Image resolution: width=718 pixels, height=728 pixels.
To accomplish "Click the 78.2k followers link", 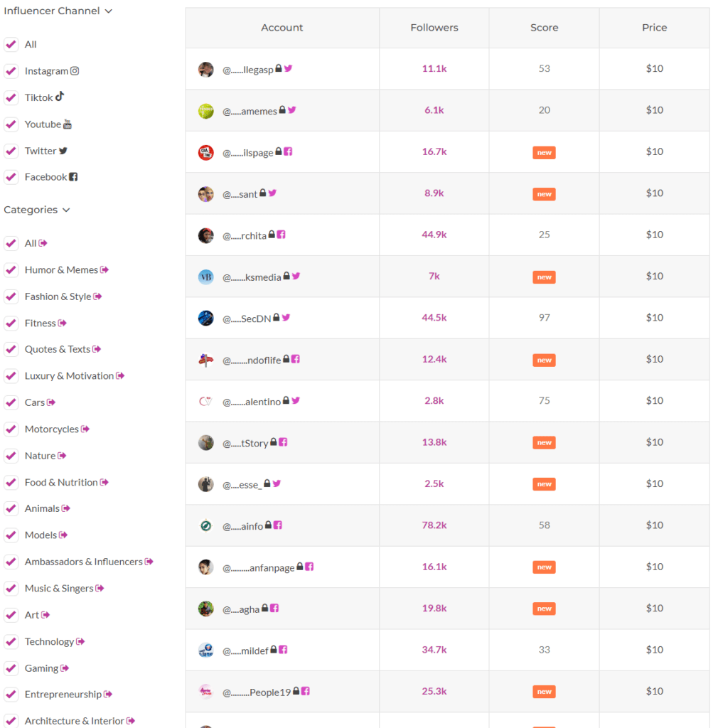I will point(434,525).
